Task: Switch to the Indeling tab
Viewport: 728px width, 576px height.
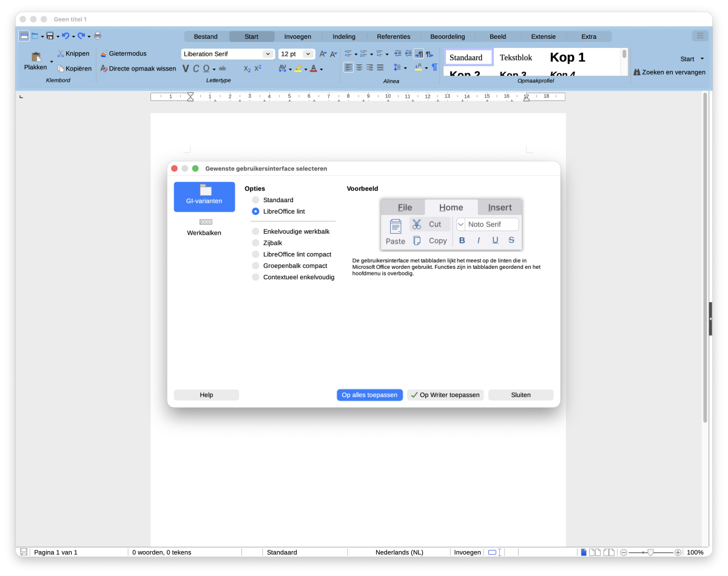Action: [x=344, y=36]
